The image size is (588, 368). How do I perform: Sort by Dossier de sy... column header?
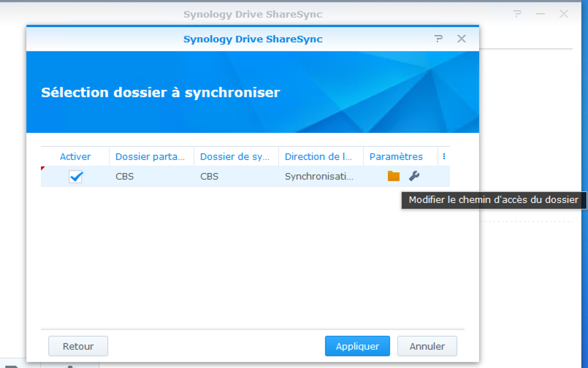click(x=236, y=157)
